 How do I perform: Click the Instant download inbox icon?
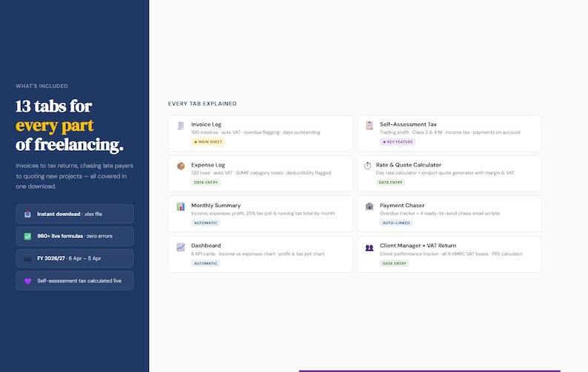pos(27,214)
